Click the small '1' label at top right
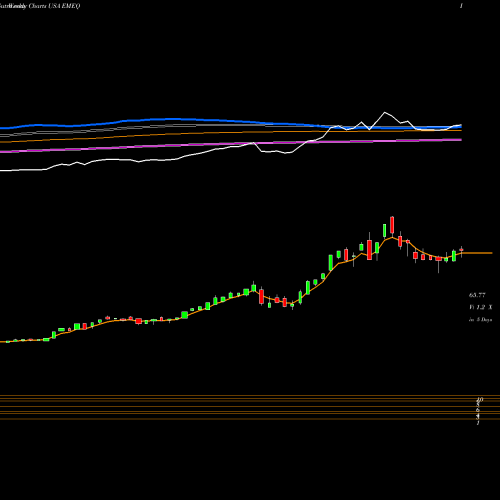The width and height of the screenshot is (500, 500). click(461, 6)
